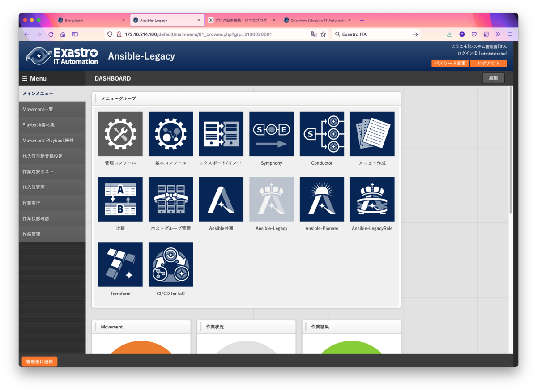
Task: Open the 比較 menu group icon
Action: tap(120, 199)
